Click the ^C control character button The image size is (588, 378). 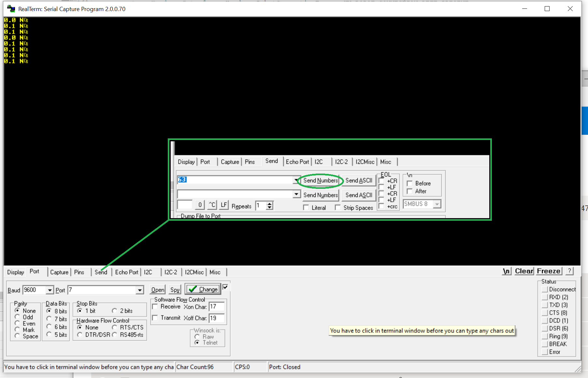[212, 205]
